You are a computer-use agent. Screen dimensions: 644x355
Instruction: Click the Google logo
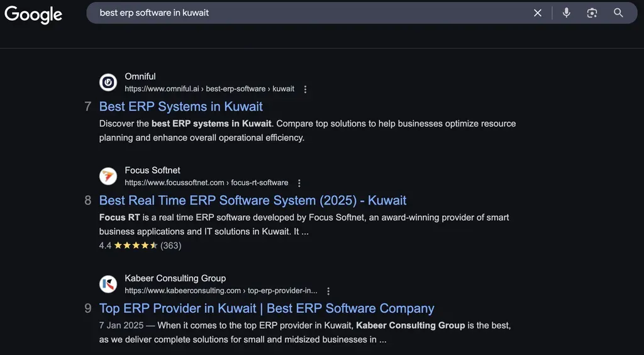33,15
